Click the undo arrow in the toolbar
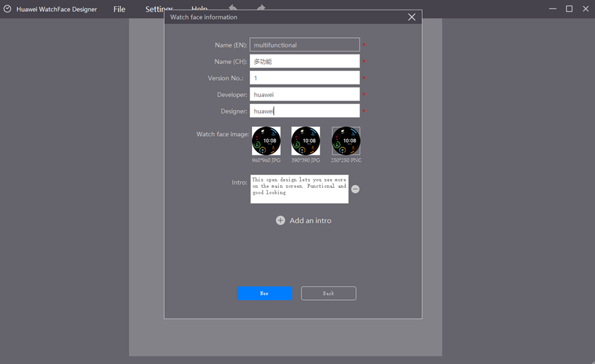The width and height of the screenshot is (595, 364). [x=233, y=7]
